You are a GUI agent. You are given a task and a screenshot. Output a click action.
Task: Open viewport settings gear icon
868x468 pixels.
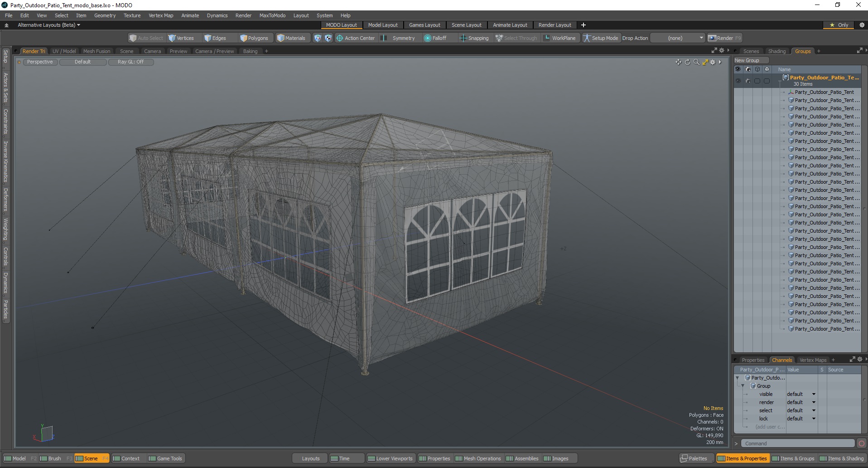coord(713,62)
